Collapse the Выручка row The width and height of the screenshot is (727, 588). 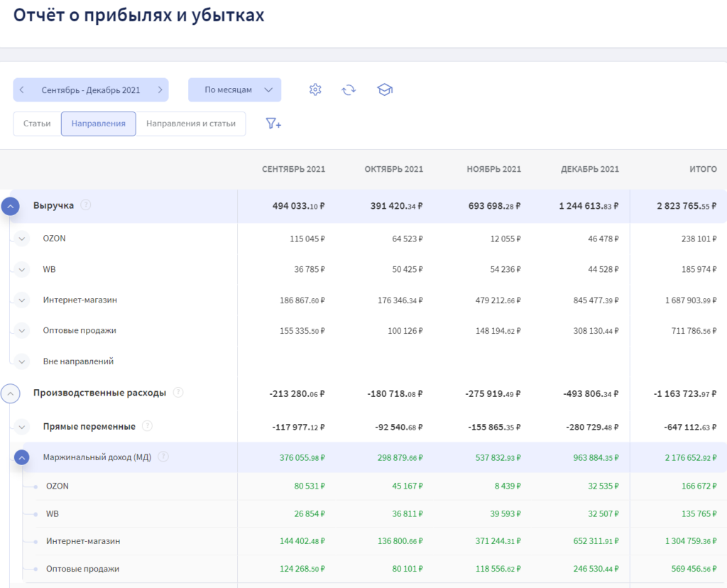[x=10, y=206]
